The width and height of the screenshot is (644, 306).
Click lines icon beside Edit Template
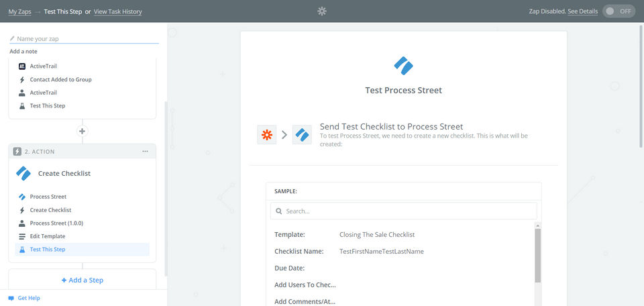[x=22, y=237]
